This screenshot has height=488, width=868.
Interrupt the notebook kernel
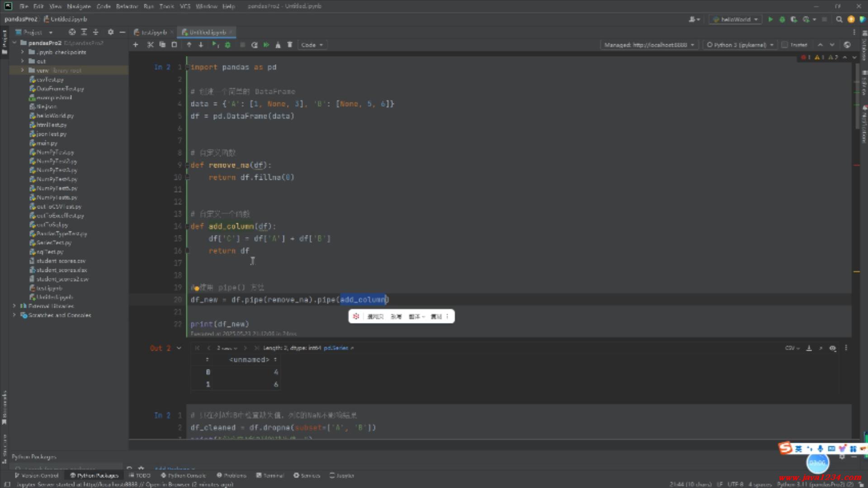242,45
